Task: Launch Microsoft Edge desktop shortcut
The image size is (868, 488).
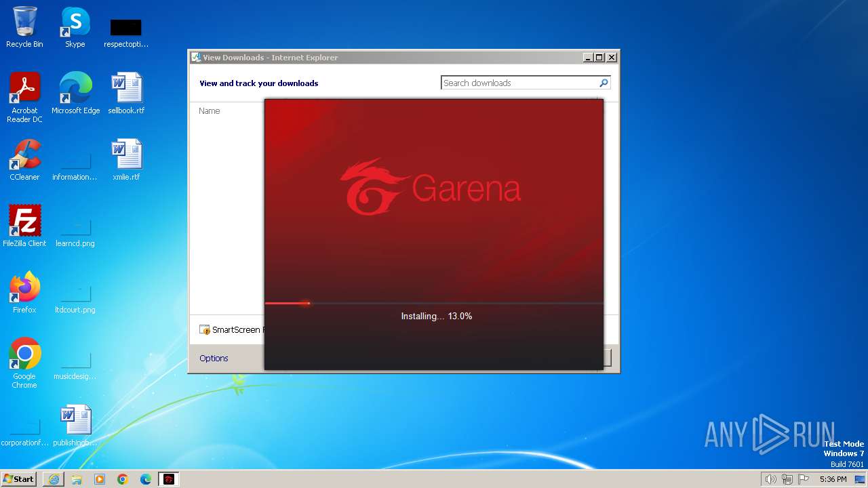Action: click(x=75, y=94)
